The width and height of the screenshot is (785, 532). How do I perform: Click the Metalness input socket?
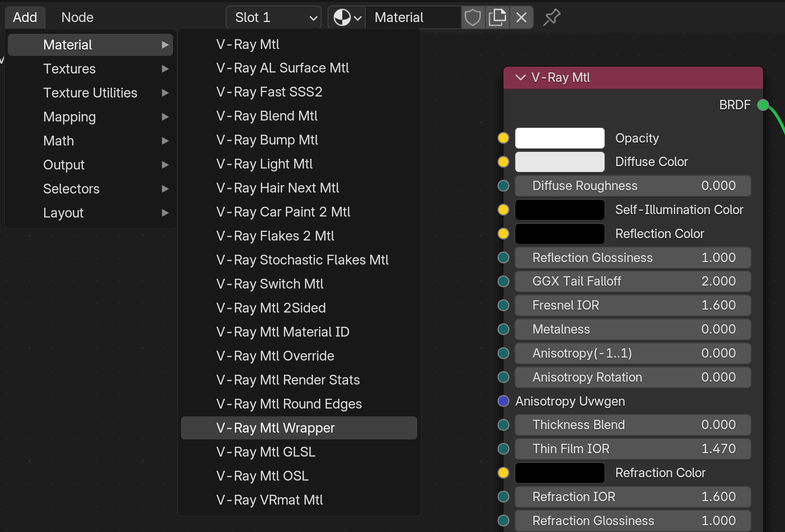coord(504,330)
